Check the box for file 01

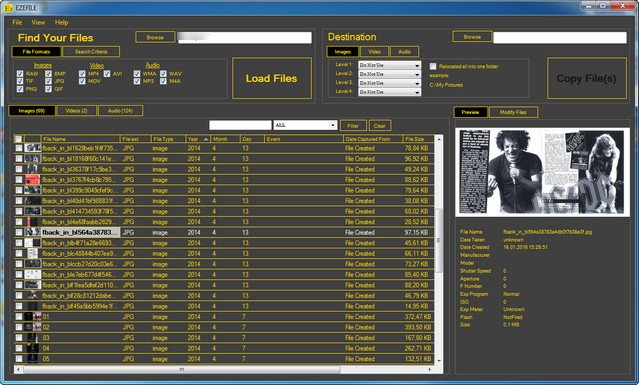pyautogui.click(x=19, y=317)
